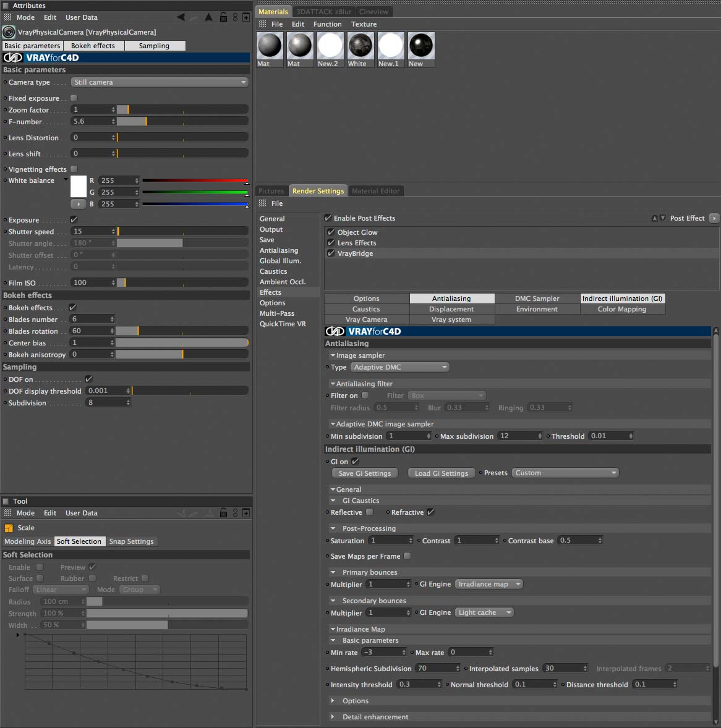Screen dimensions: 721x728
Task: Click the Post Effect move down arrow
Action: coord(663,218)
